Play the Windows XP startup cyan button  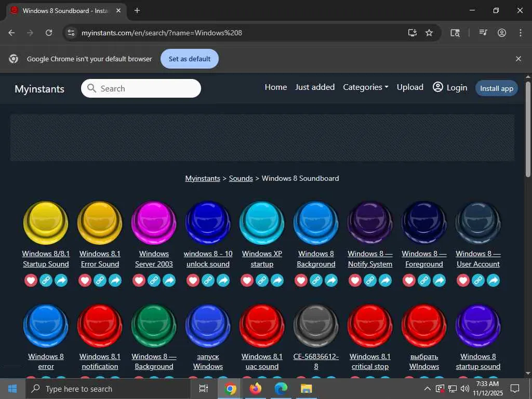[x=262, y=222]
